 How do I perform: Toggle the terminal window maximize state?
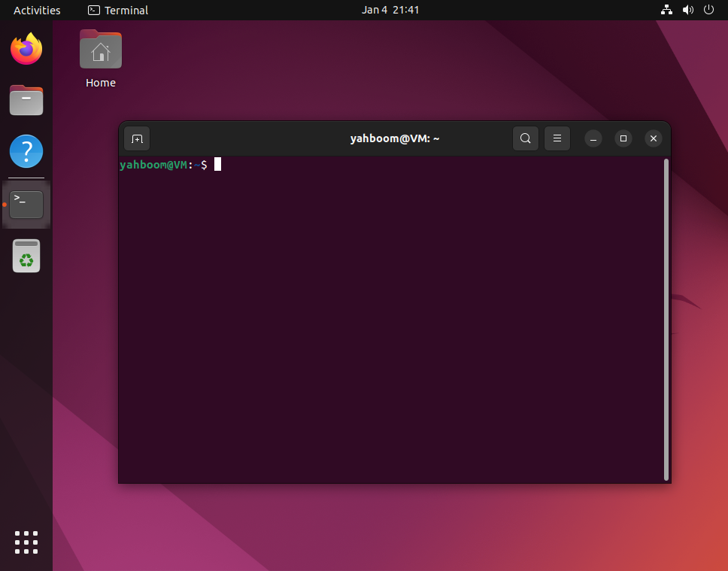pyautogui.click(x=623, y=138)
